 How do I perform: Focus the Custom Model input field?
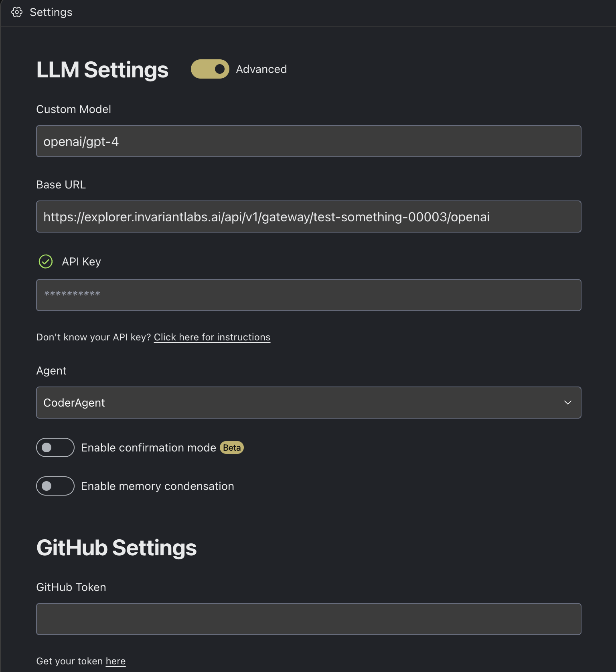pos(308,141)
